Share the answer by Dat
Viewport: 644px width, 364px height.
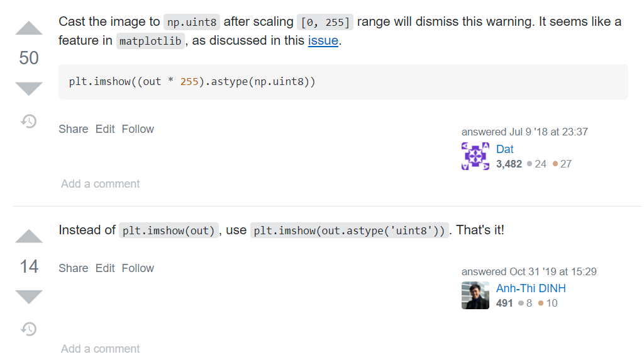pos(73,129)
